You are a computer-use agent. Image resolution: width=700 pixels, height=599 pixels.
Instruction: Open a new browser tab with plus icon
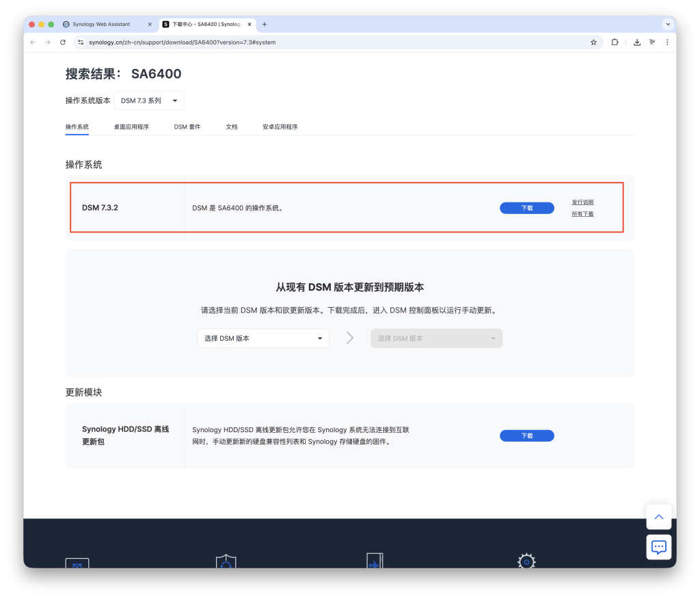pyautogui.click(x=265, y=25)
